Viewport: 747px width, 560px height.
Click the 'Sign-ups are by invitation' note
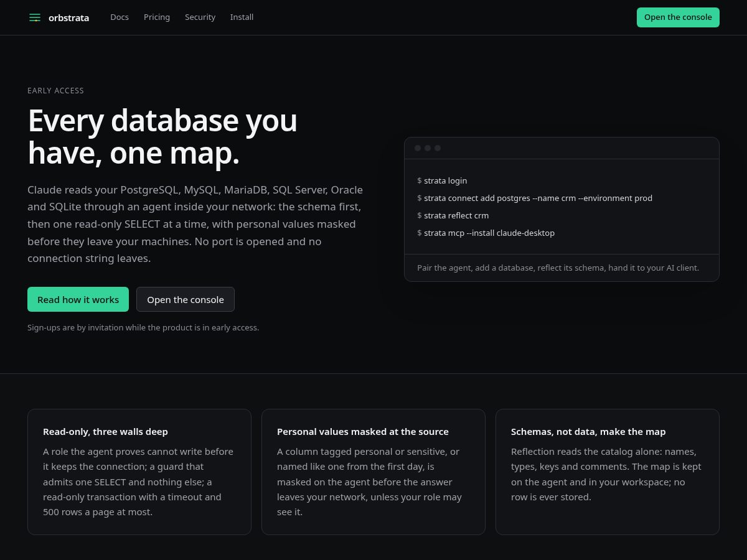point(143,327)
